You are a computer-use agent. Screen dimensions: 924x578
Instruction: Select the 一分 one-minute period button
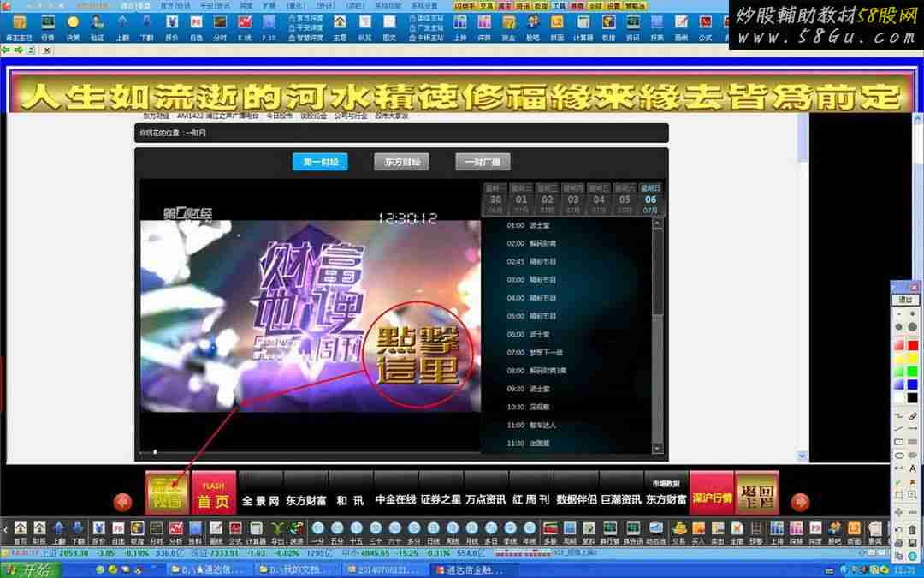click(x=317, y=532)
